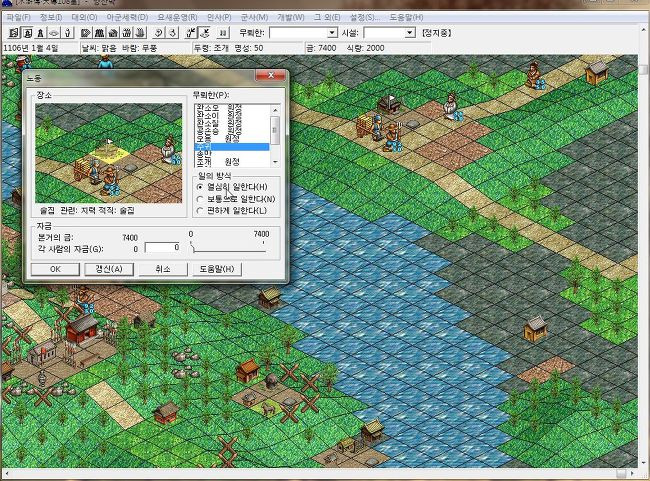The height and width of the screenshot is (481, 650).
Task: Toggle the pressed portrait icon in toolbar
Action: [x=27, y=32]
